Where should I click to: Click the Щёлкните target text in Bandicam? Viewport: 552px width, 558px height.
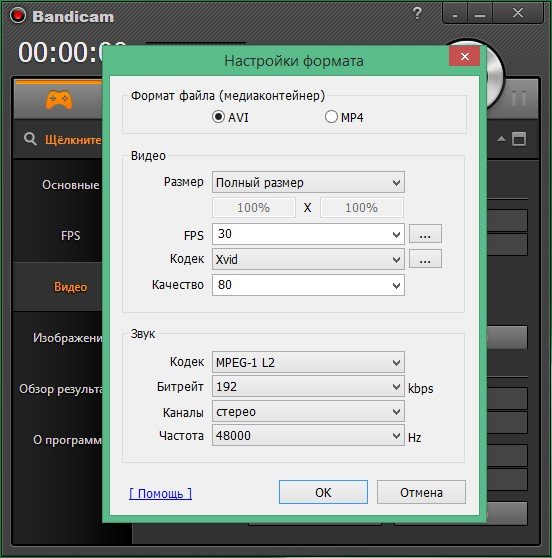point(73,140)
